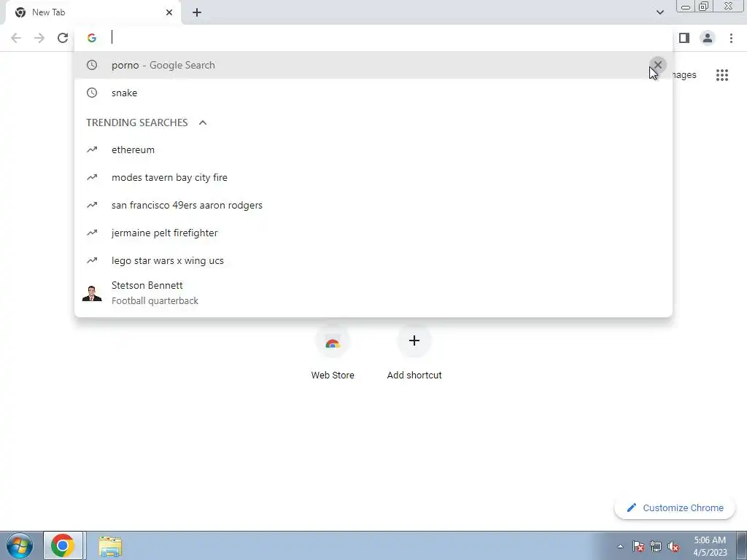Select the Stetson Bennett suggestion
The height and width of the screenshot is (560, 747).
(373, 293)
